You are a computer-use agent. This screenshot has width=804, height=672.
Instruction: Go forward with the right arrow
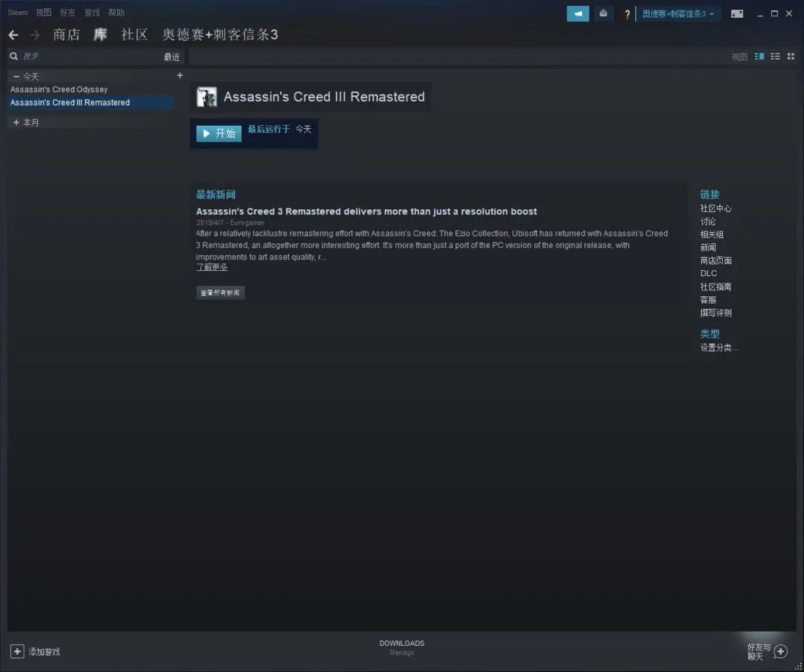pos(35,35)
